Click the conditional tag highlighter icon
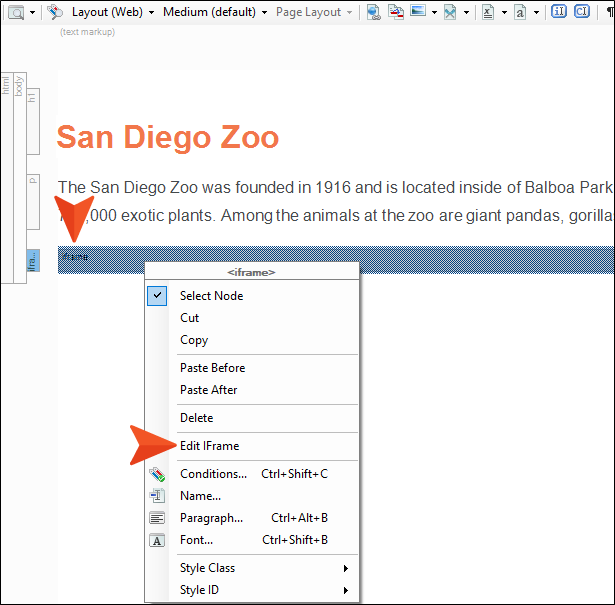The width and height of the screenshot is (615, 605). 55,12
